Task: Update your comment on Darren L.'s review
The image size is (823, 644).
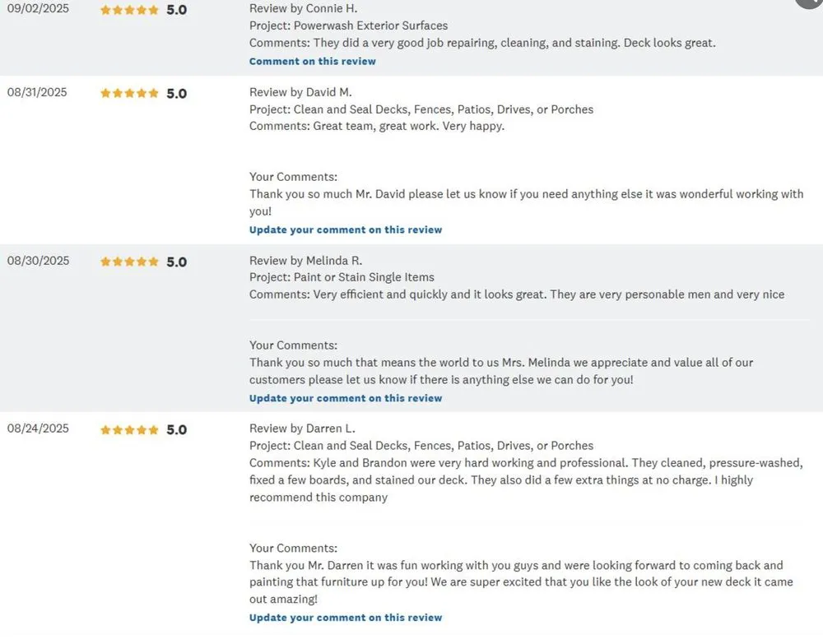Action: 346,618
